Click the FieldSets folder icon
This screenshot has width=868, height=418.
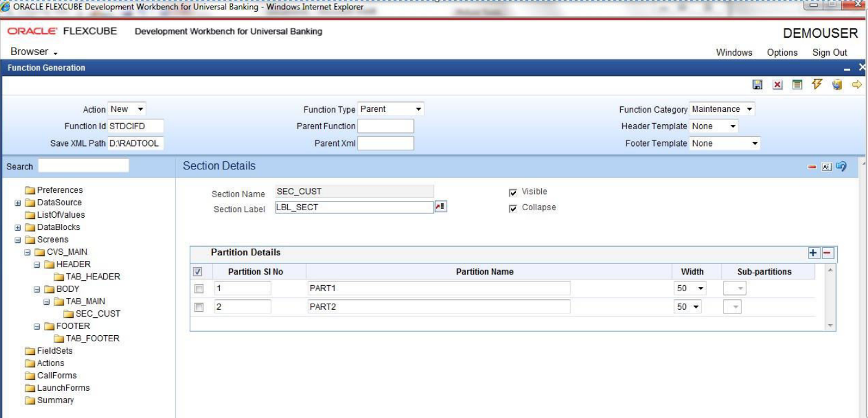coord(30,351)
